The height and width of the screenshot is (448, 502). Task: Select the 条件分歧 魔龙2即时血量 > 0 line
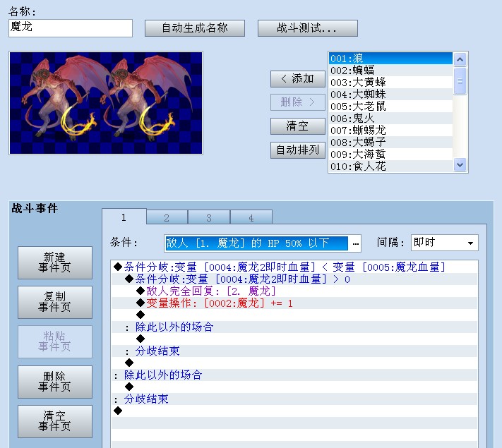click(294, 279)
